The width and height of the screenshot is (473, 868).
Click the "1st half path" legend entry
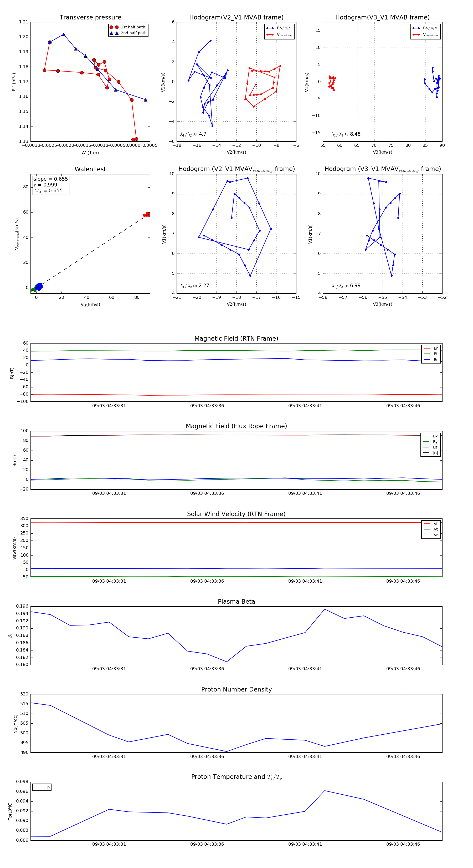click(128, 27)
